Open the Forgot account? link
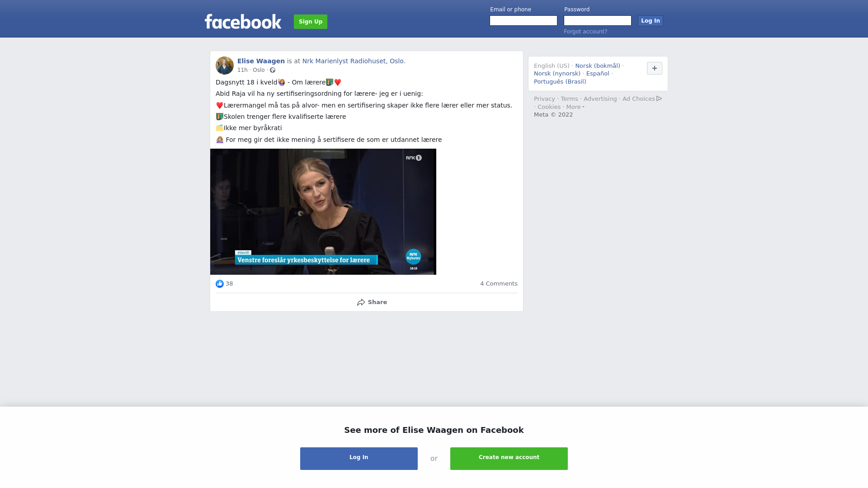The image size is (868, 488). click(585, 32)
